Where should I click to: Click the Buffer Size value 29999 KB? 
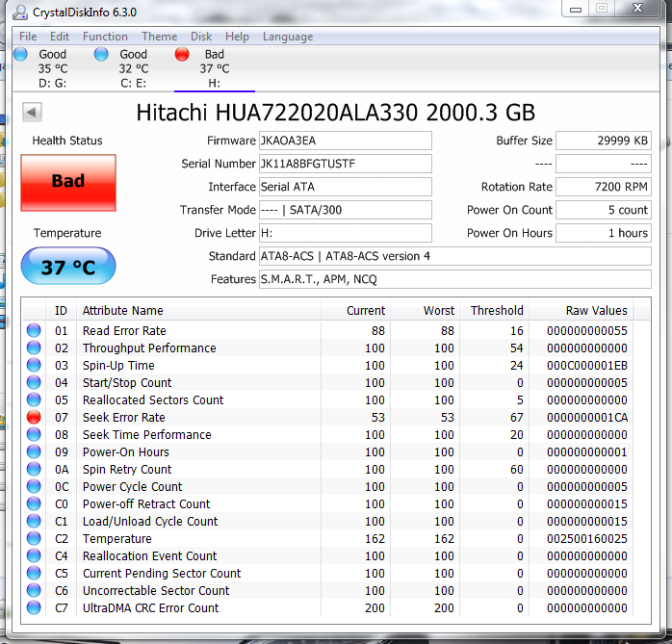click(x=604, y=141)
